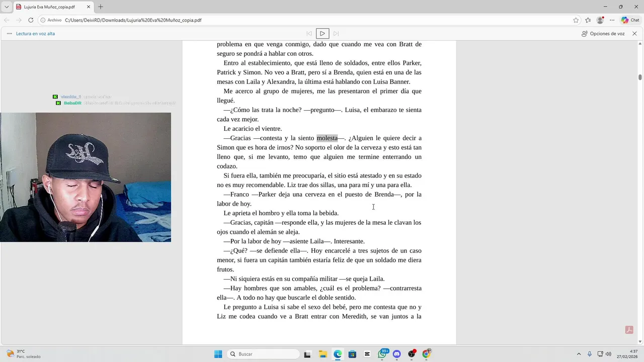
Task: Click the taskbar Buscar search box
Action: coord(263,354)
